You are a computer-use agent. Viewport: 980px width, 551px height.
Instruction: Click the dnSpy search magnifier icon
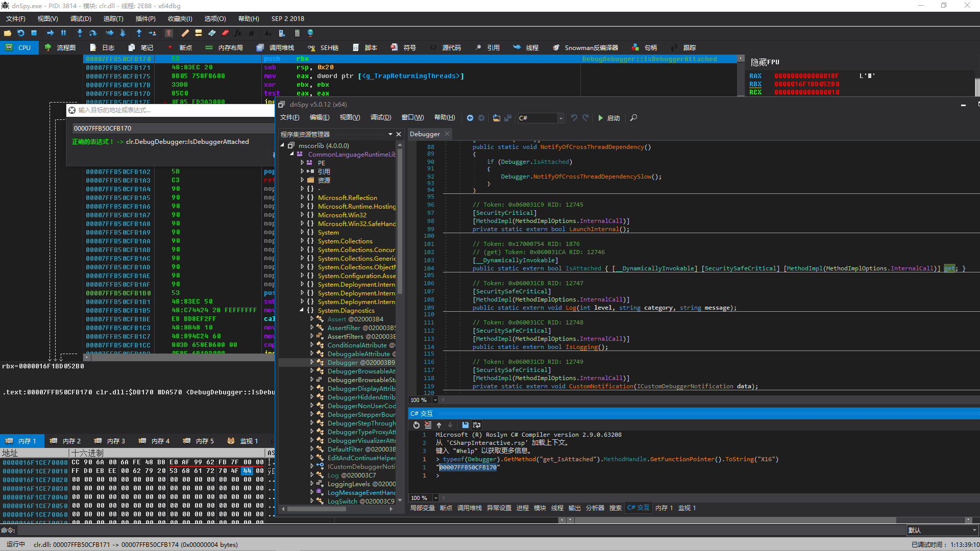[633, 118]
